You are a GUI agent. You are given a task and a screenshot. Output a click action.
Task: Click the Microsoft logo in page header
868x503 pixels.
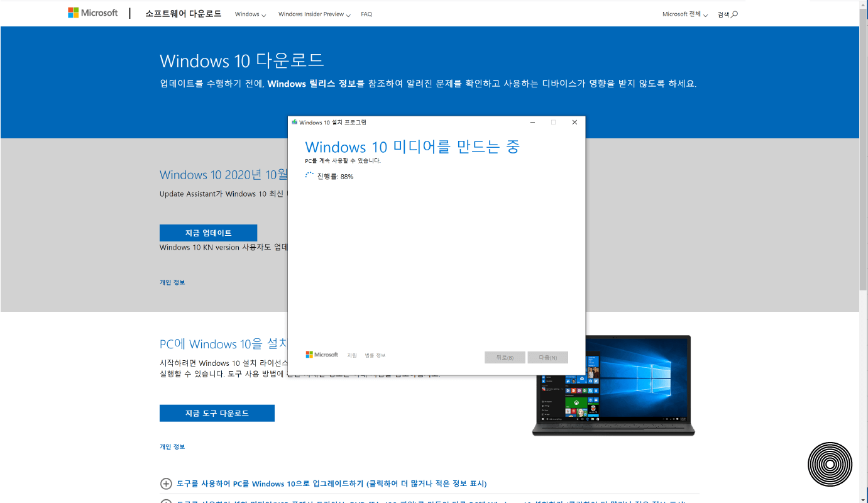[x=92, y=13]
